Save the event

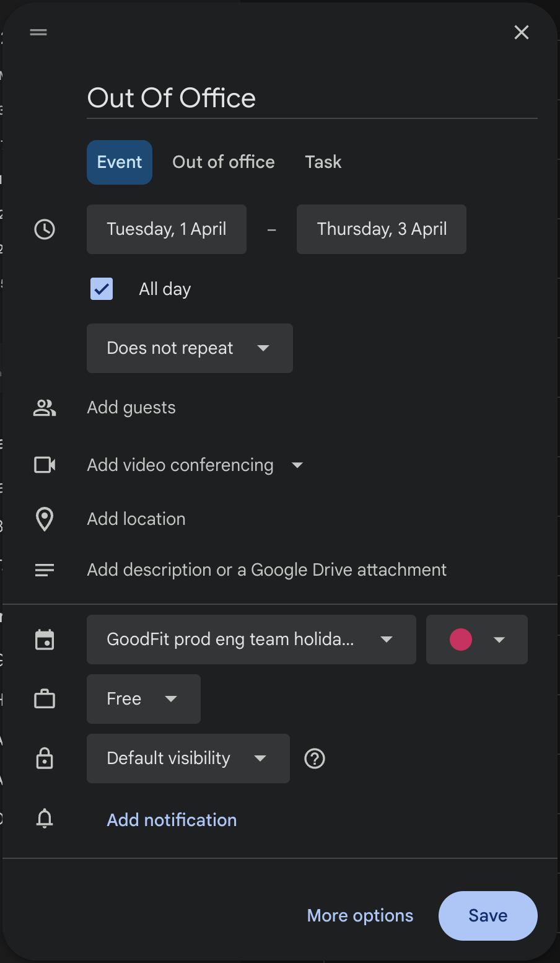click(488, 916)
